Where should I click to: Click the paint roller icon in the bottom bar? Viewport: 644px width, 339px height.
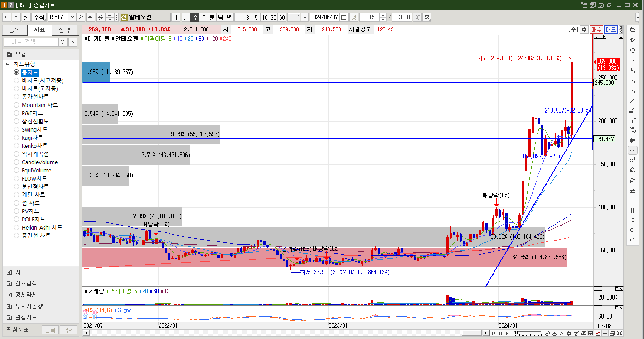point(576,334)
